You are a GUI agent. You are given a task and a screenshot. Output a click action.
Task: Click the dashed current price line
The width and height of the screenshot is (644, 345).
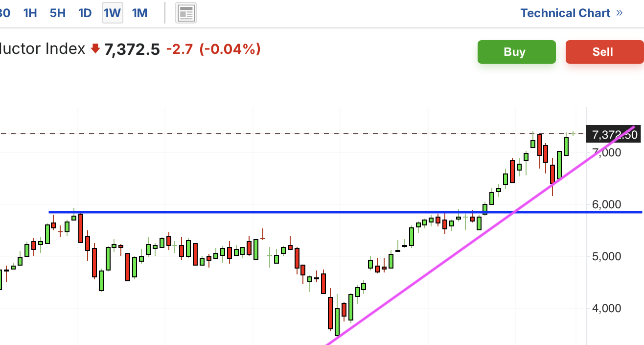point(293,133)
